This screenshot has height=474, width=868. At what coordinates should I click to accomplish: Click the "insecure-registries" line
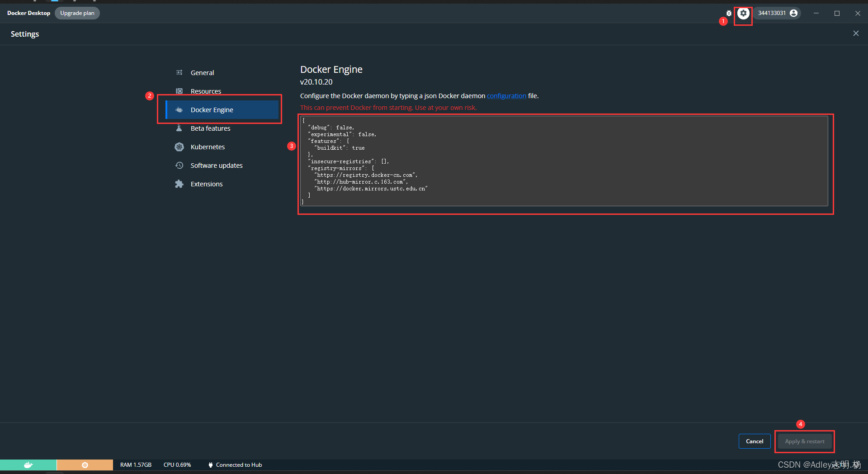click(x=349, y=161)
